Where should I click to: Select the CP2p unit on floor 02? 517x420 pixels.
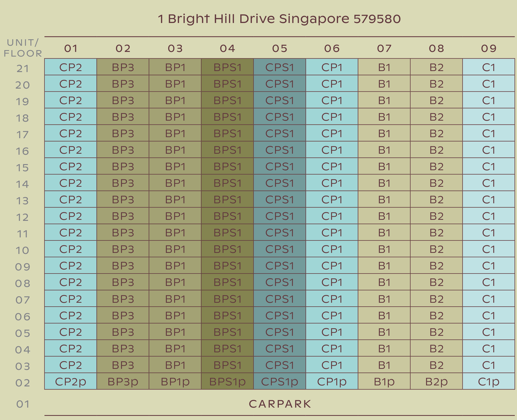click(71, 381)
